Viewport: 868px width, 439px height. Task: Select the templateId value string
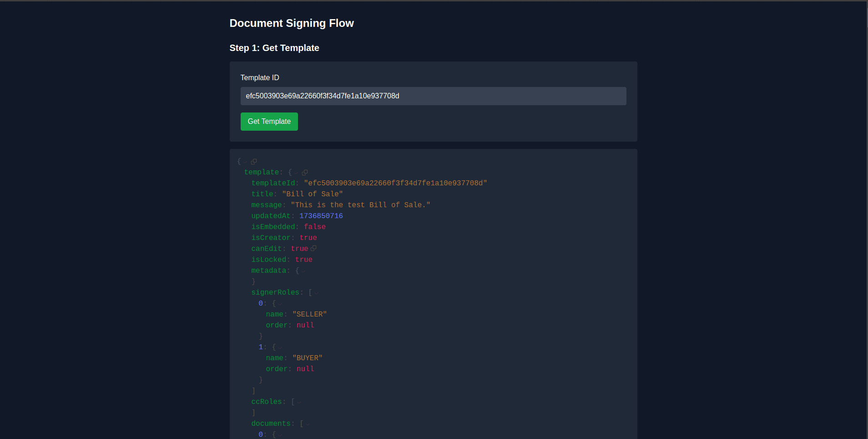(395, 183)
